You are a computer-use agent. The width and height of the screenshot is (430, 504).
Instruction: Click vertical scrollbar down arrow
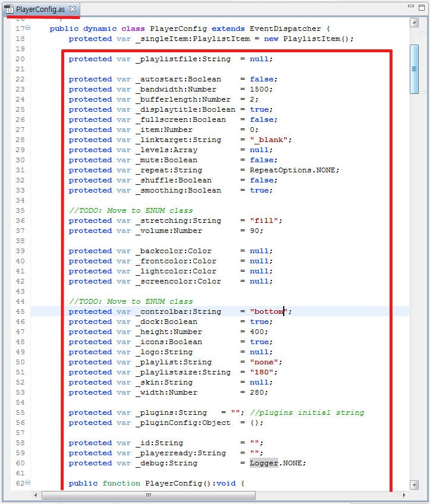tap(415, 484)
